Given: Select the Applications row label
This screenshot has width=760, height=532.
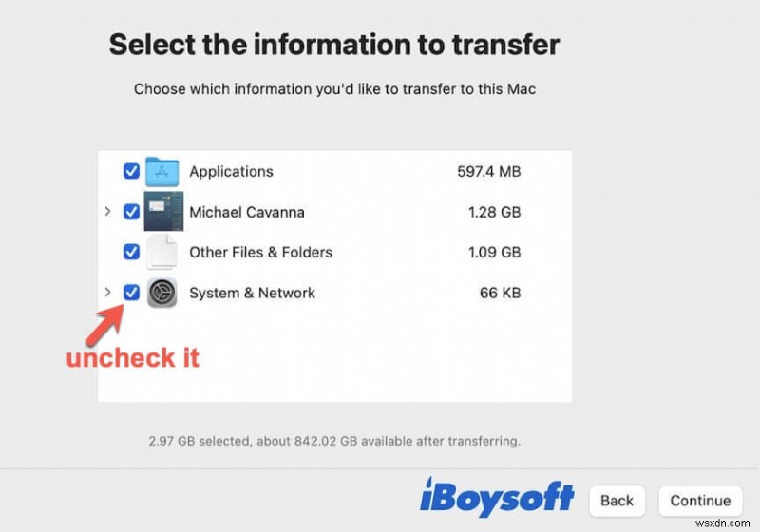Looking at the screenshot, I should [x=231, y=172].
